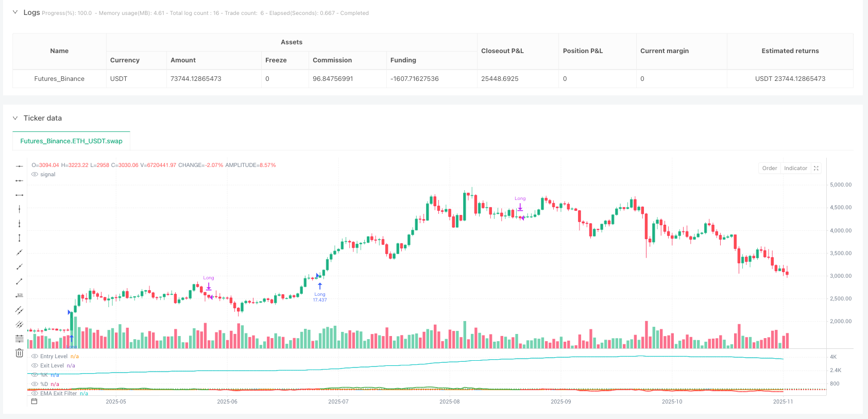
Task: Toggle the Exit Level eye icon
Action: pos(35,365)
